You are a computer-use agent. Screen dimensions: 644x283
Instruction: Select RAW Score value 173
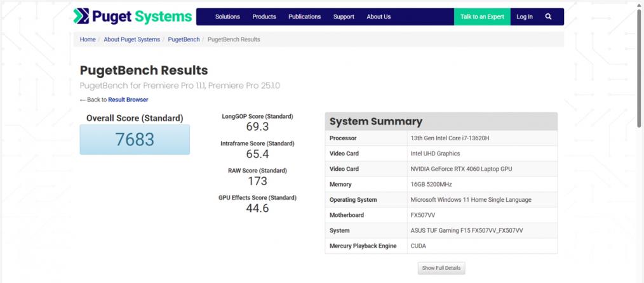[257, 181]
